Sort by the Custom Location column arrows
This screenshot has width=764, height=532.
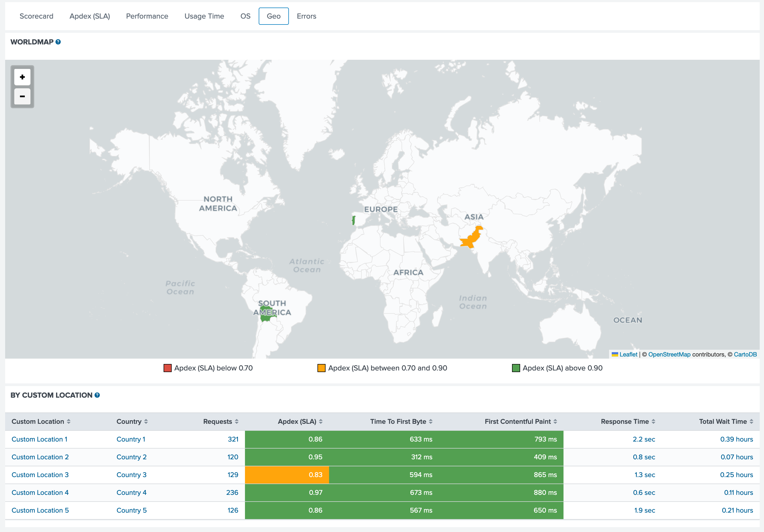(68, 421)
